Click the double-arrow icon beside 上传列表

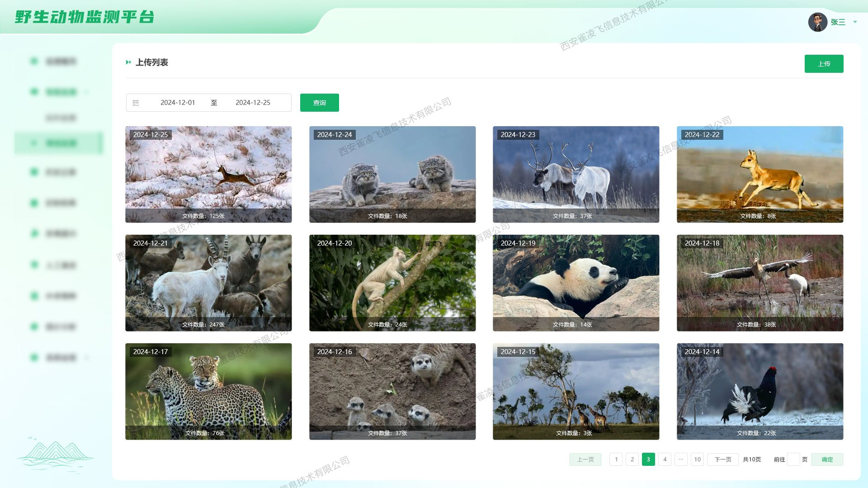pyautogui.click(x=128, y=62)
